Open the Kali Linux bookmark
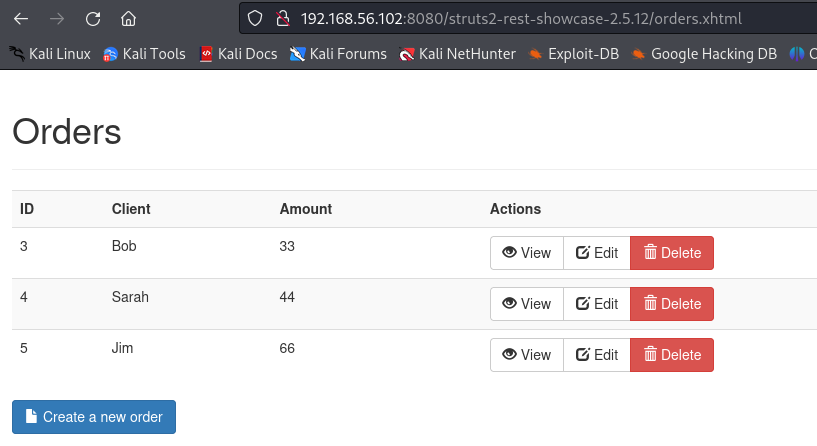The width and height of the screenshot is (817, 446). 50,54
